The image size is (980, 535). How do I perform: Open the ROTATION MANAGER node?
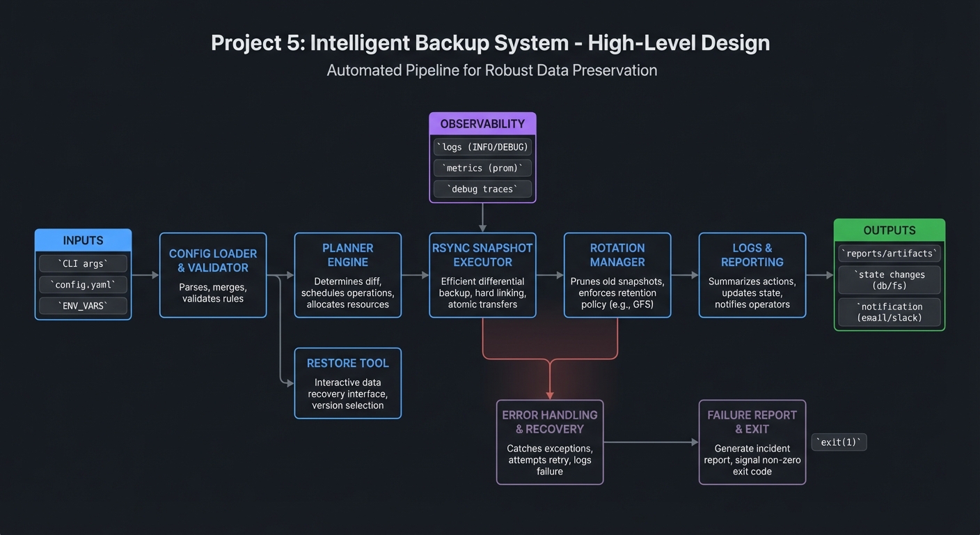(x=617, y=274)
